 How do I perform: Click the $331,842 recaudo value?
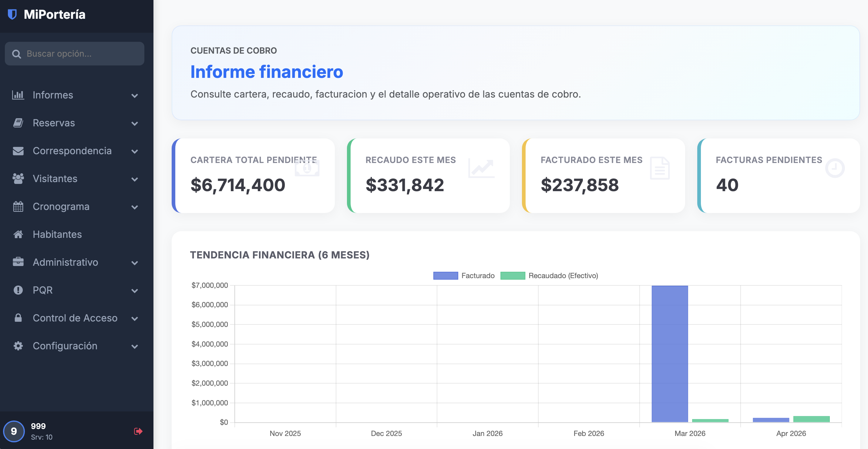coord(405,185)
